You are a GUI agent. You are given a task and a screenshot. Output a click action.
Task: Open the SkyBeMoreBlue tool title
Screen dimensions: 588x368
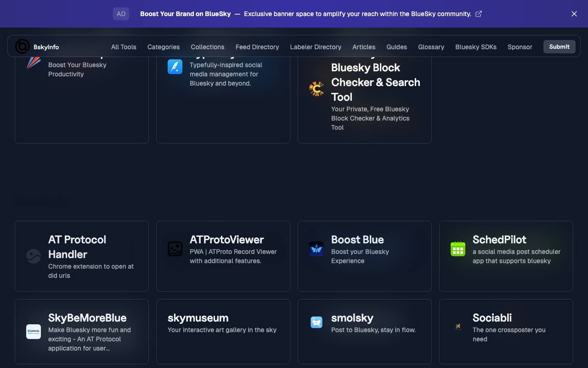click(87, 318)
